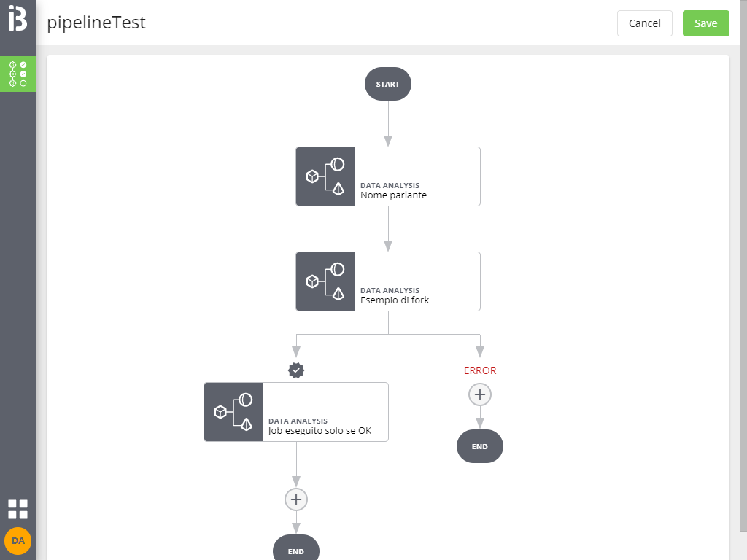
Task: Click the iB logo in the top-left corner
Action: pyautogui.click(x=18, y=17)
